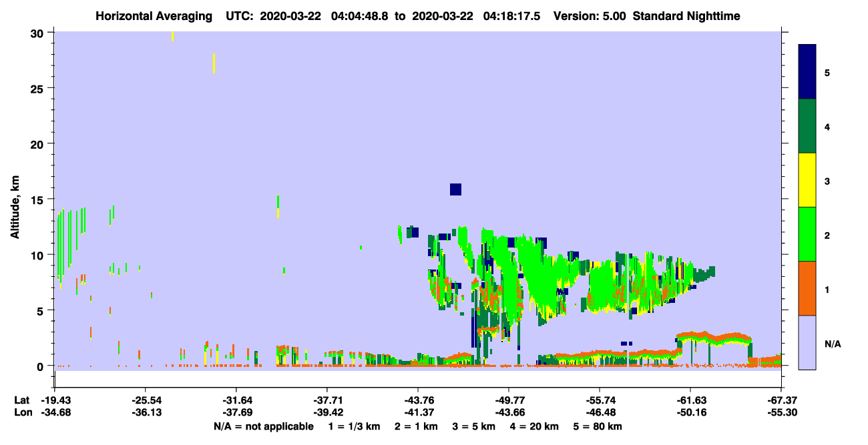The image size is (868, 445).
Task: Click longitude value -55.30
Action: click(781, 412)
